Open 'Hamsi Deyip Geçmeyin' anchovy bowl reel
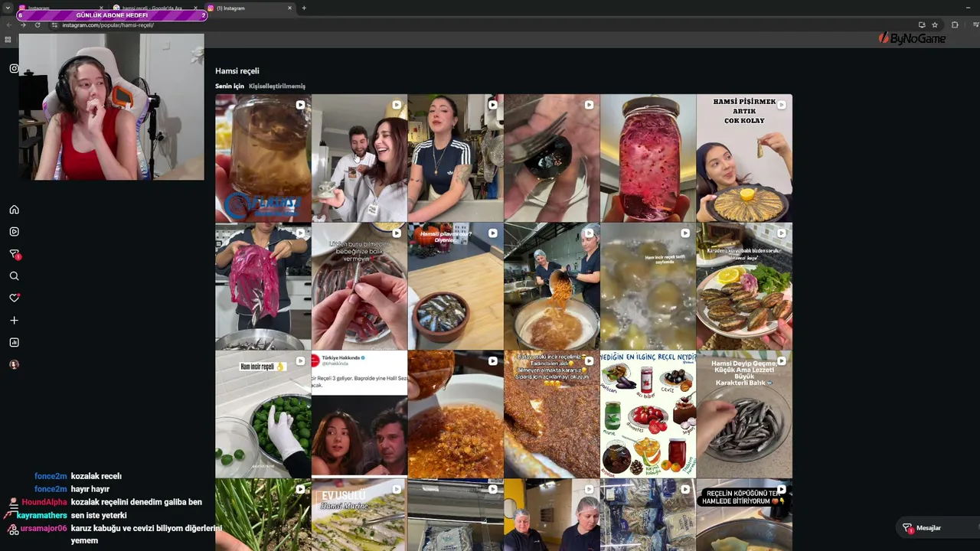980x551 pixels. coord(744,414)
